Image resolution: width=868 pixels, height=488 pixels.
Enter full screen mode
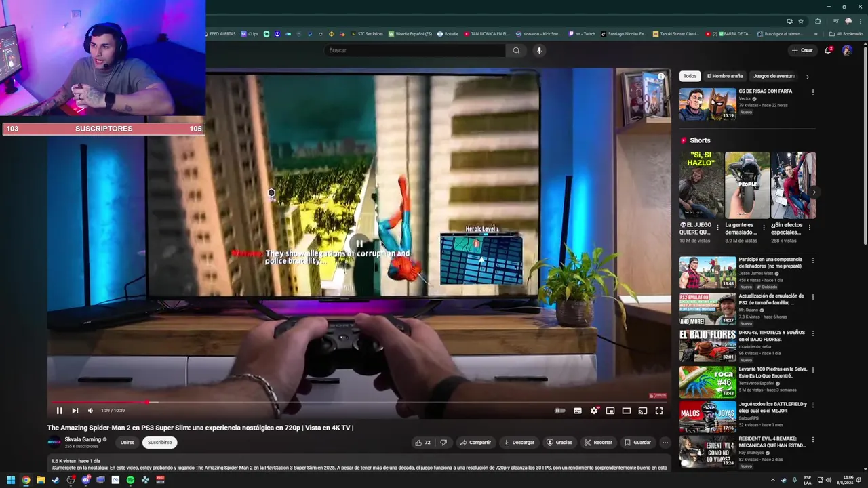tap(659, 411)
